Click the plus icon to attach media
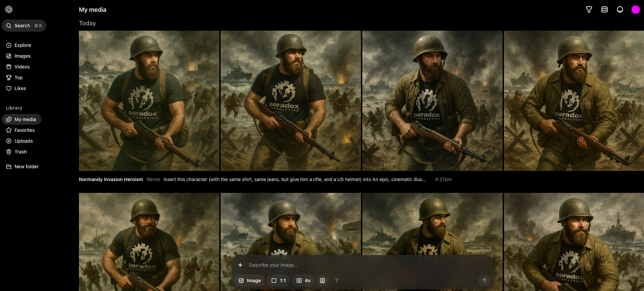This screenshot has width=644, height=291. pos(240,265)
